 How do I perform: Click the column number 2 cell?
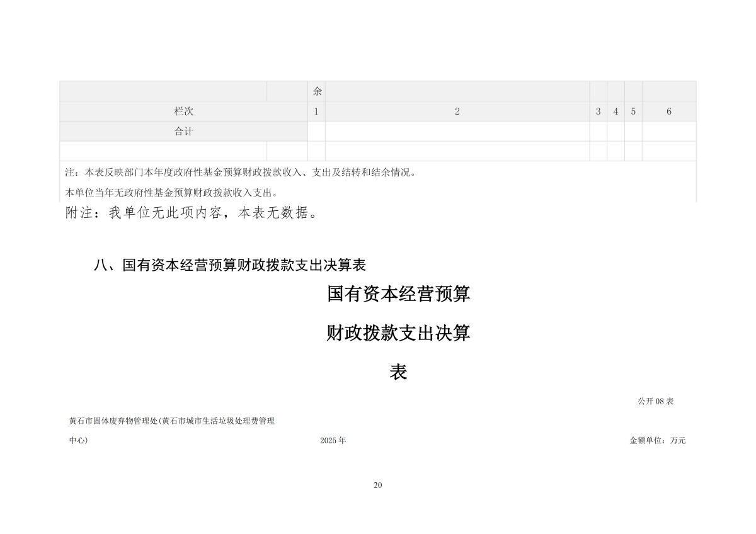click(x=457, y=111)
